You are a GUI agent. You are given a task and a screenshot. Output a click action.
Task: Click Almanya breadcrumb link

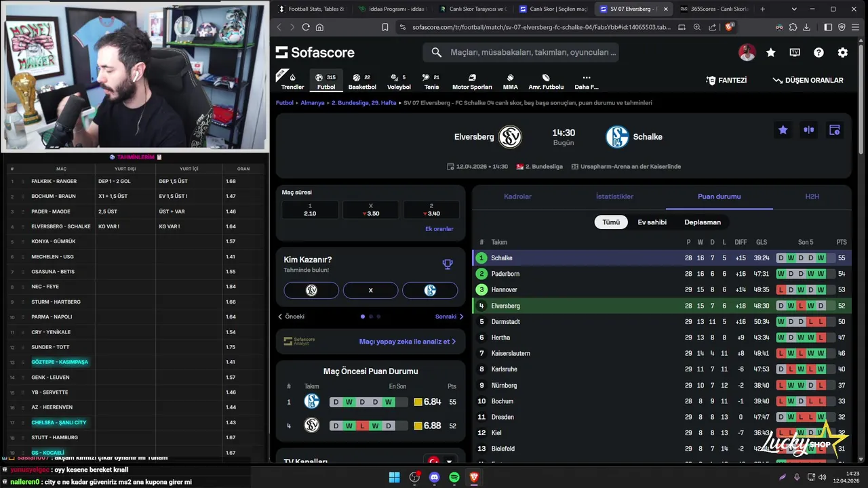[313, 103]
